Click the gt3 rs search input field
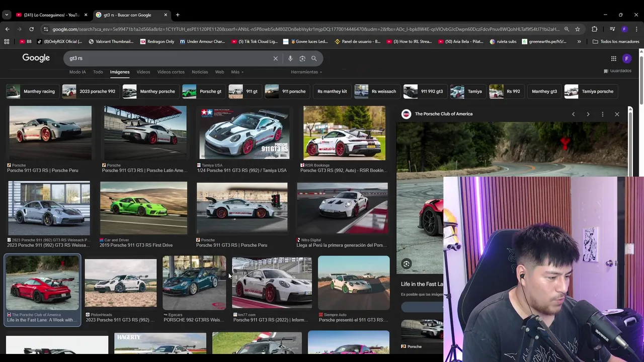Screen dimensions: 644x362 tap(169, 58)
